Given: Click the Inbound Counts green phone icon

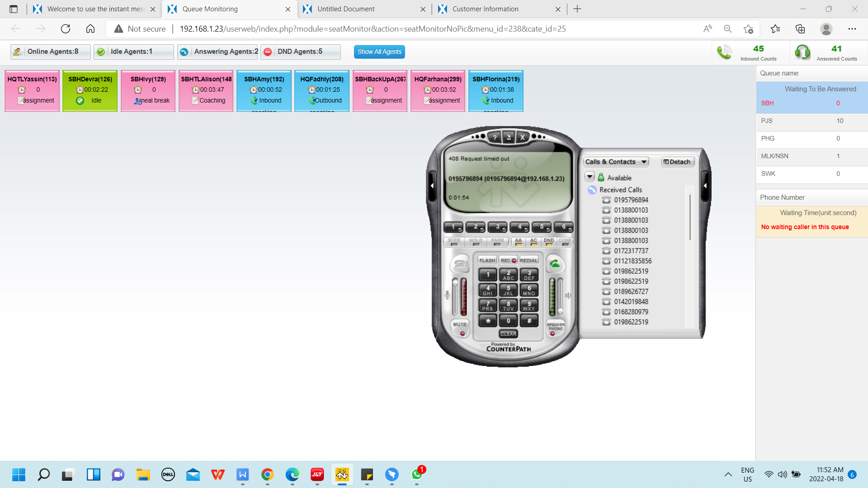Looking at the screenshot, I should click(x=724, y=52).
